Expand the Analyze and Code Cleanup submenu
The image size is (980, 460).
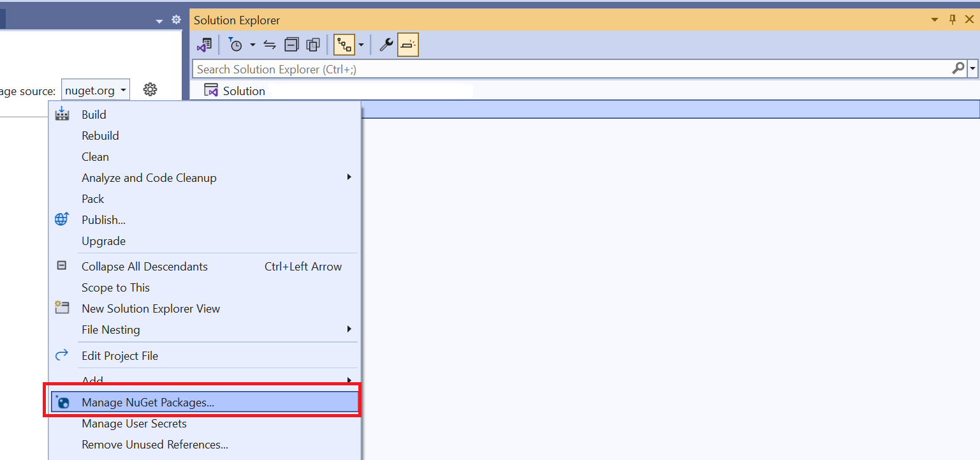tap(349, 177)
